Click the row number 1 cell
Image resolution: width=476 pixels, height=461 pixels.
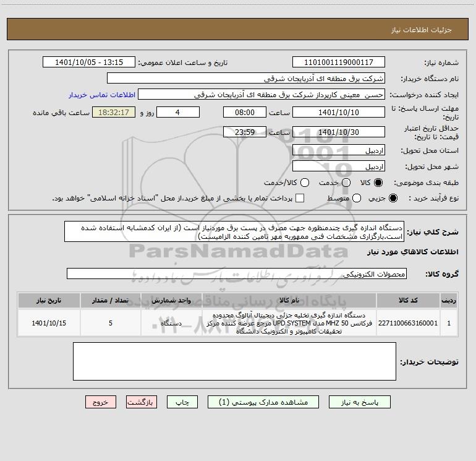449,323
